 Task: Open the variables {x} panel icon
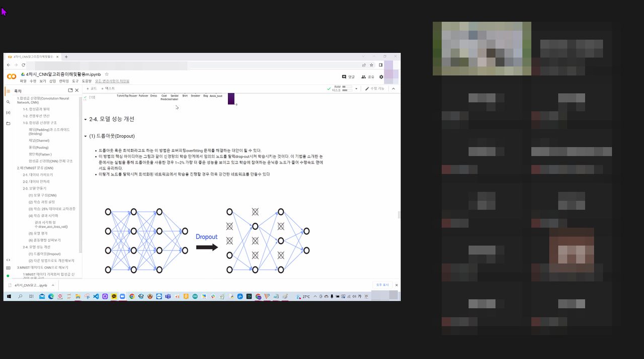tap(8, 112)
